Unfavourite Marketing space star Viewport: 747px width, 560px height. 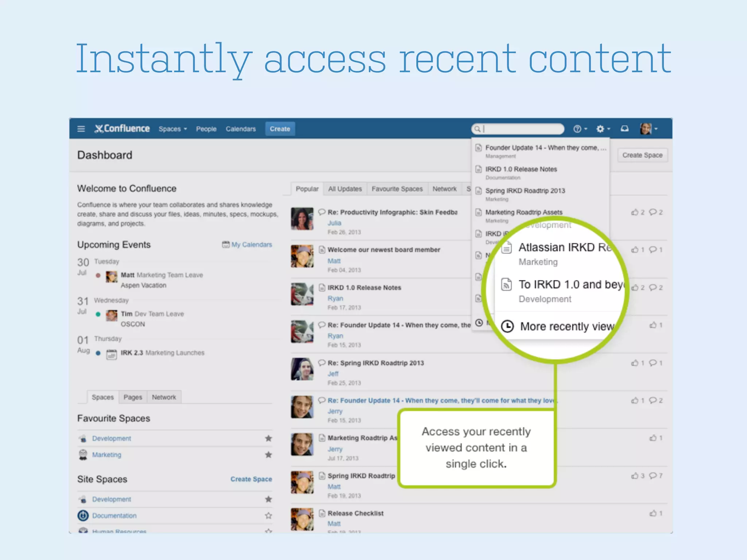tap(268, 455)
